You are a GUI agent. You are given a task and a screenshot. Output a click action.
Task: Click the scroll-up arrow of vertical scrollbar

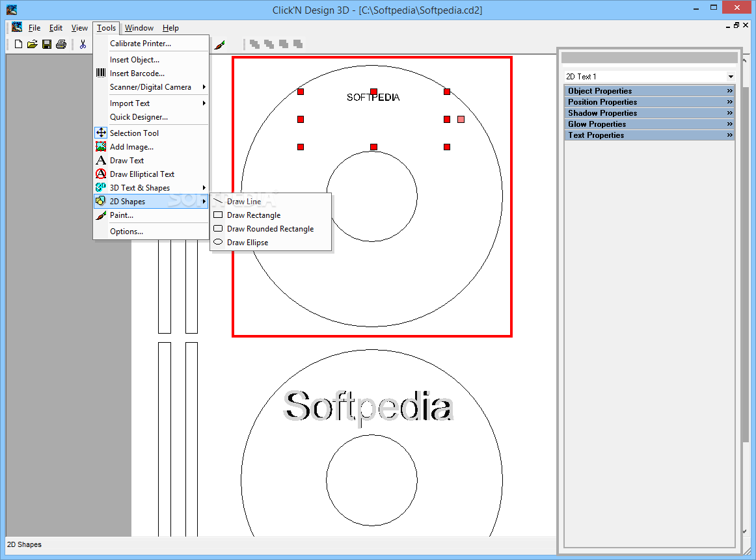click(744, 60)
